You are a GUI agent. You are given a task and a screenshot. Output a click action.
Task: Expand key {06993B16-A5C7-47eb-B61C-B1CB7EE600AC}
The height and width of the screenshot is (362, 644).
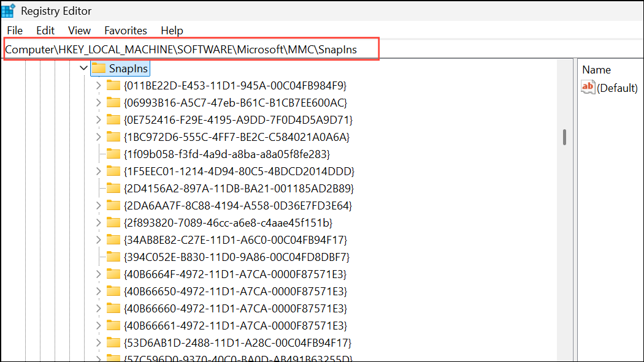[99, 102]
